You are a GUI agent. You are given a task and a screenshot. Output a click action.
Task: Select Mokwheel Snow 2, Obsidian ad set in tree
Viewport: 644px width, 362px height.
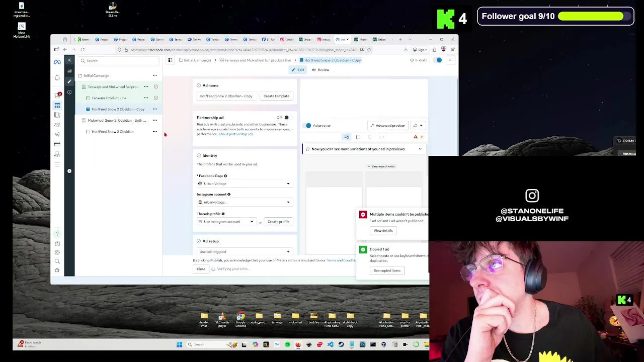click(117, 121)
